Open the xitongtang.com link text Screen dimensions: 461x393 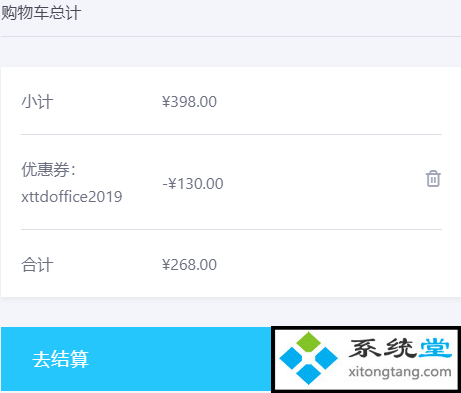coord(400,372)
